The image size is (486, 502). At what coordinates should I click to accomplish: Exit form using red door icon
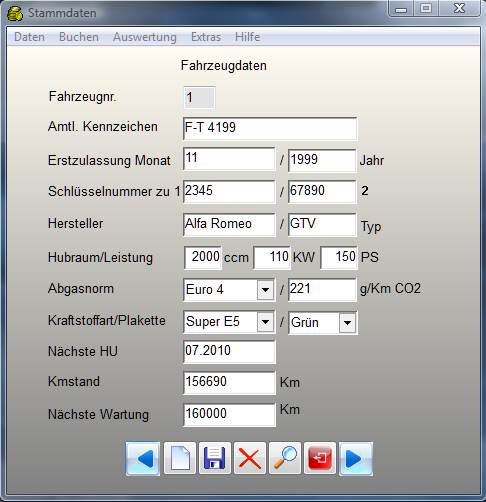(320, 459)
